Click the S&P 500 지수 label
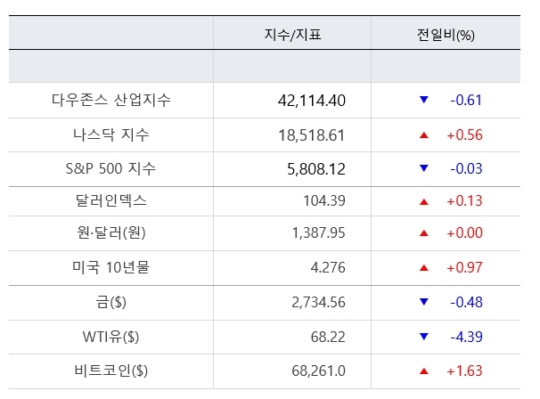 (x=111, y=169)
